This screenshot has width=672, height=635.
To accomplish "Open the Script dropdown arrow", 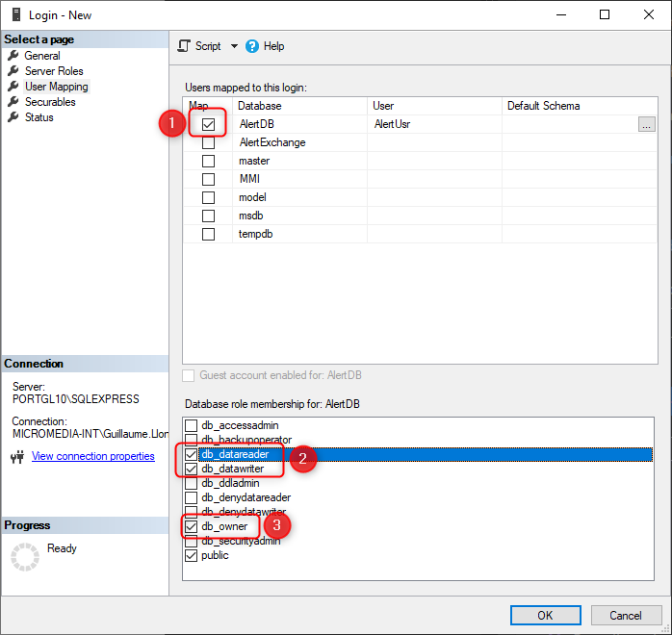I will [x=233, y=46].
